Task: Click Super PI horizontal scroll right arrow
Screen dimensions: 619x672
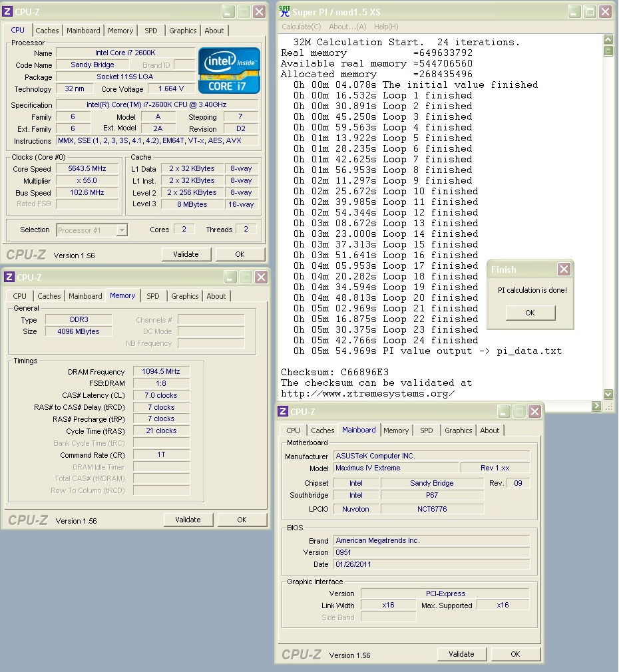Action: pyautogui.click(x=596, y=405)
